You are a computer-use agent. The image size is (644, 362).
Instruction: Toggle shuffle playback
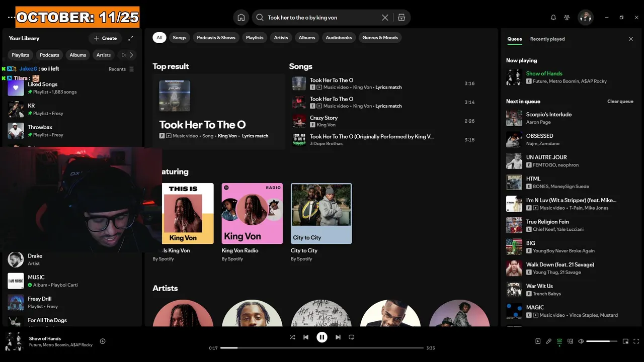pyautogui.click(x=292, y=337)
